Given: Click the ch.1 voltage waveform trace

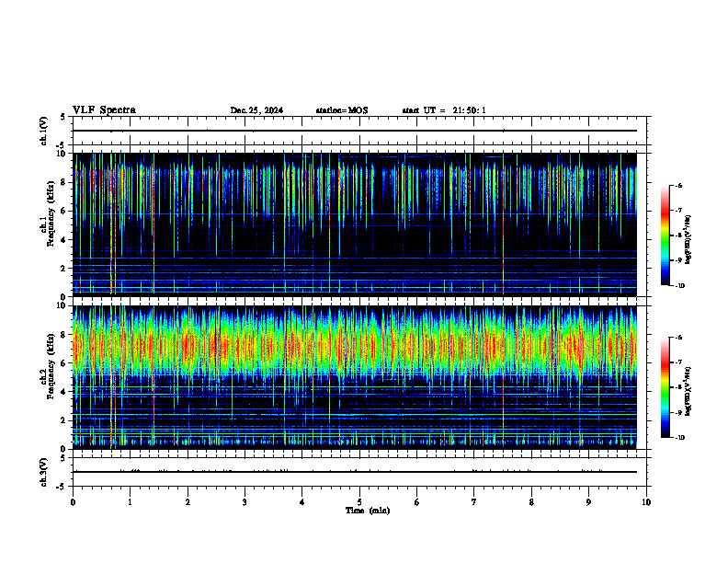Looking at the screenshot, I should coord(355,131).
